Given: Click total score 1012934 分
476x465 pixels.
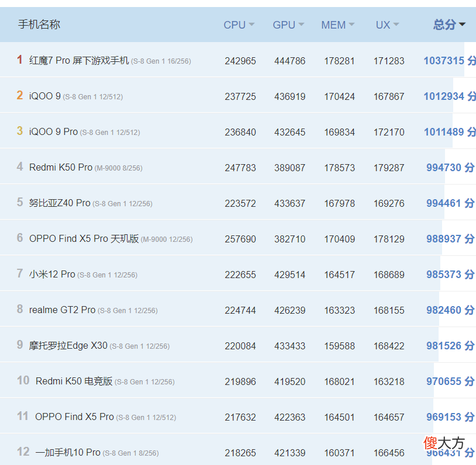Looking at the screenshot, I should coord(450,96).
